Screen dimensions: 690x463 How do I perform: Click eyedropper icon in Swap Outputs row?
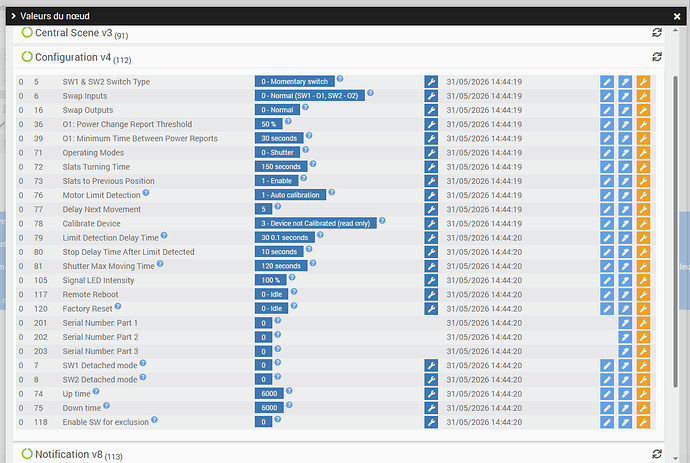[x=625, y=110]
